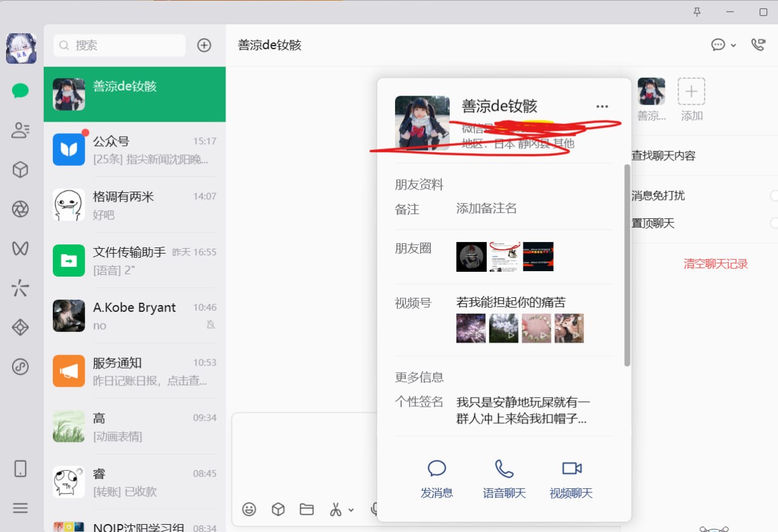This screenshot has height=532, width=778.
Task: Open the diamond-shaped icon in left sidebar
Action: pos(21,327)
